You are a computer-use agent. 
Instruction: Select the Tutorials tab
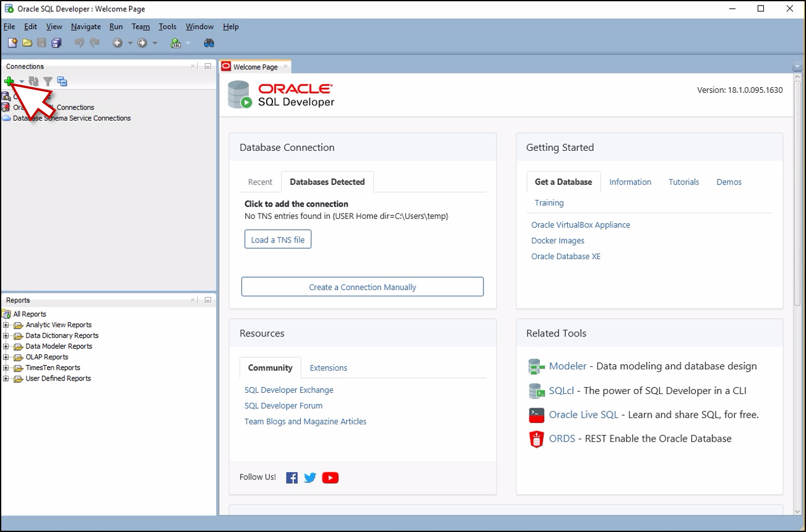[x=684, y=182]
